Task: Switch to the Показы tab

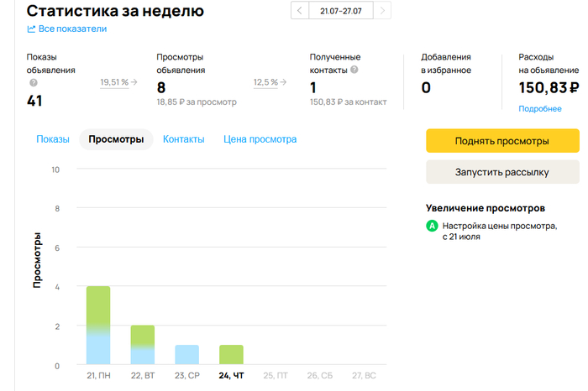Action: point(53,139)
